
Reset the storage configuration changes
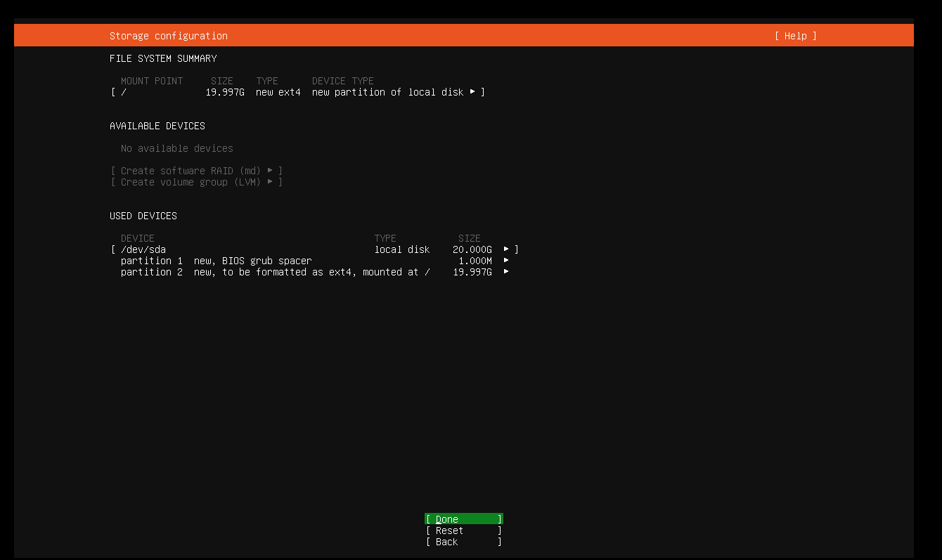[x=463, y=530]
